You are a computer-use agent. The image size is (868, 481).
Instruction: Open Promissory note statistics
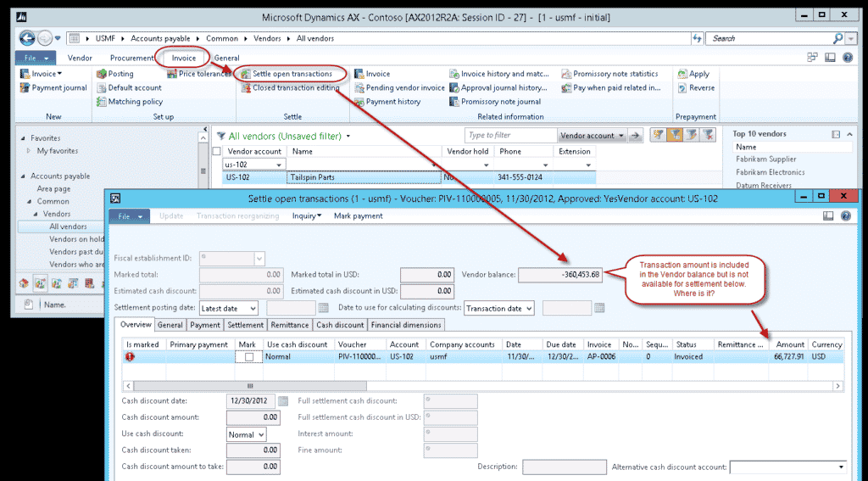click(x=609, y=74)
